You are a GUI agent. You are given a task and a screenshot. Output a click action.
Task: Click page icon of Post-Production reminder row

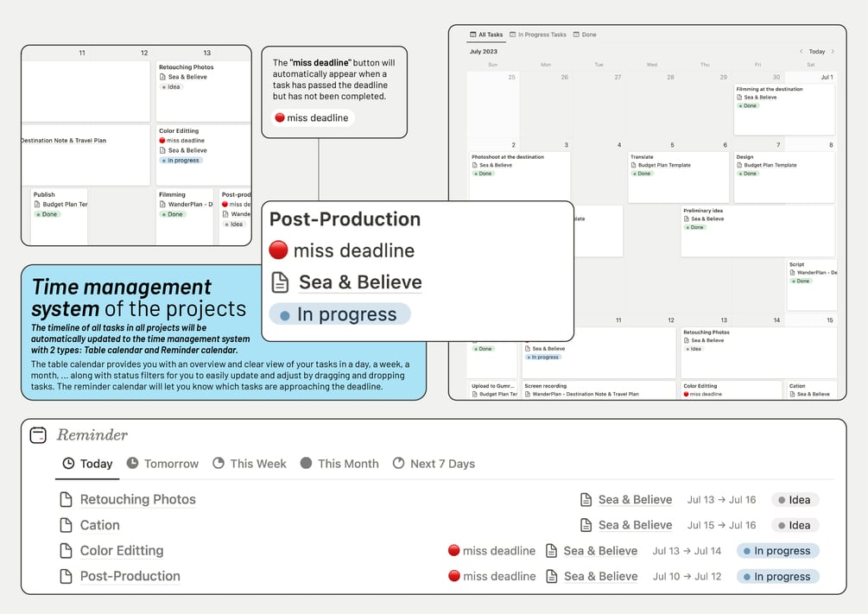[x=66, y=576]
